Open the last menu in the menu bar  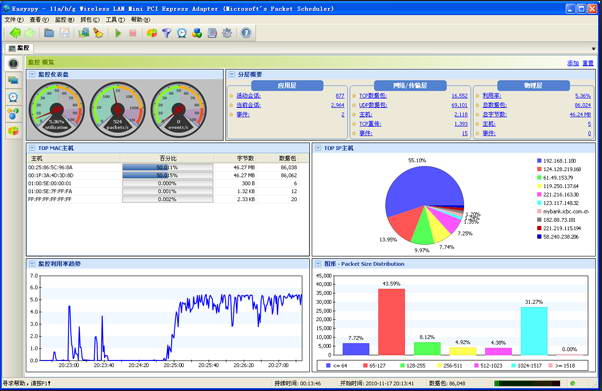point(140,20)
